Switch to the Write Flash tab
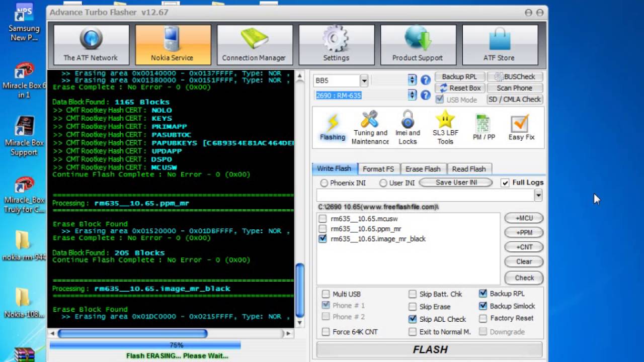This screenshot has width=644, height=362. click(334, 169)
